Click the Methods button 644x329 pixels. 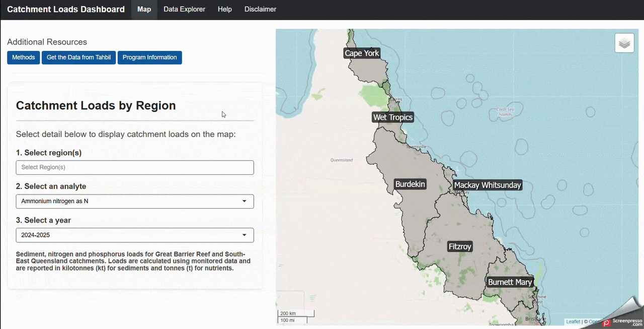pyautogui.click(x=24, y=57)
